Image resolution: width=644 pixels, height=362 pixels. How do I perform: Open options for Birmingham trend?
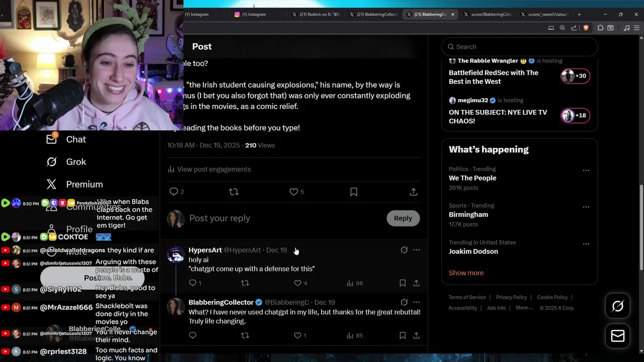(586, 207)
